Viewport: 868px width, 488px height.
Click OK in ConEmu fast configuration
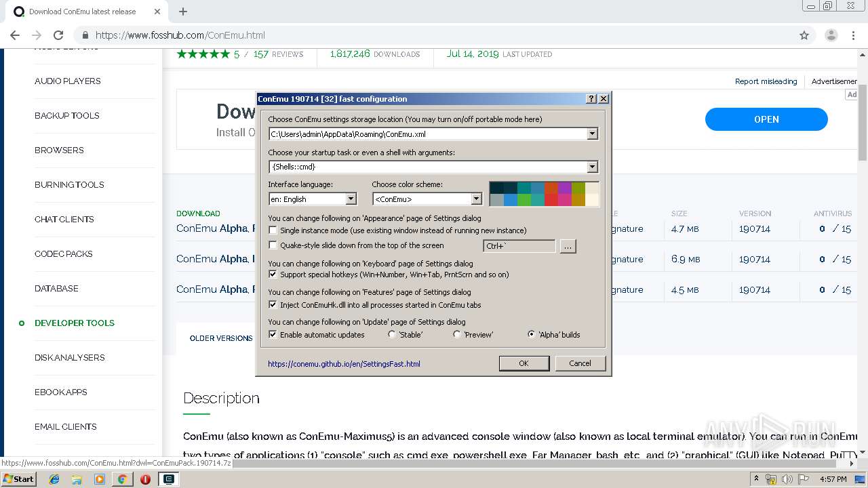pyautogui.click(x=524, y=363)
